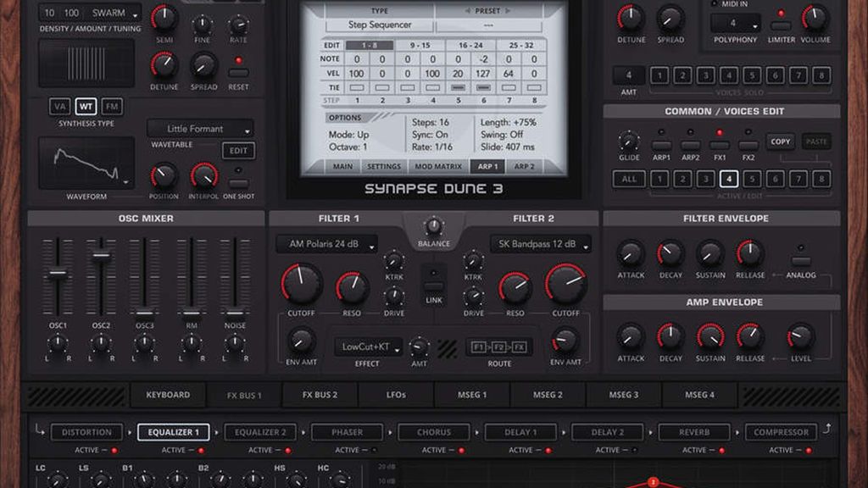
Task: Open the wavetable EDIT view
Action: coord(237,150)
